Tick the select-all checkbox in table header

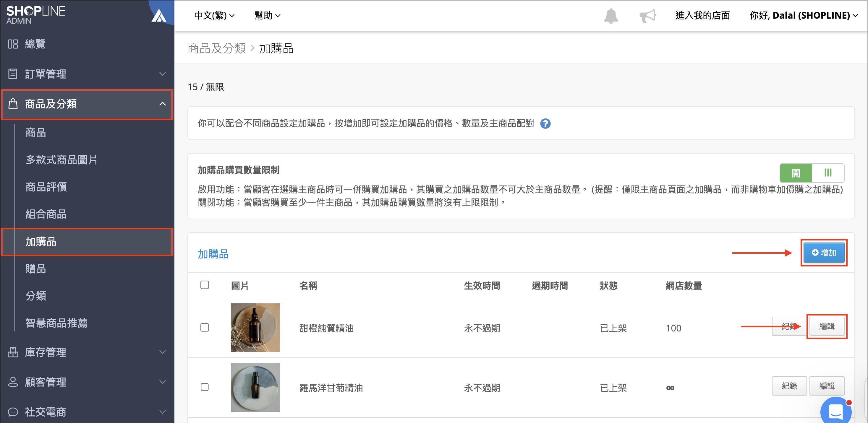point(205,285)
